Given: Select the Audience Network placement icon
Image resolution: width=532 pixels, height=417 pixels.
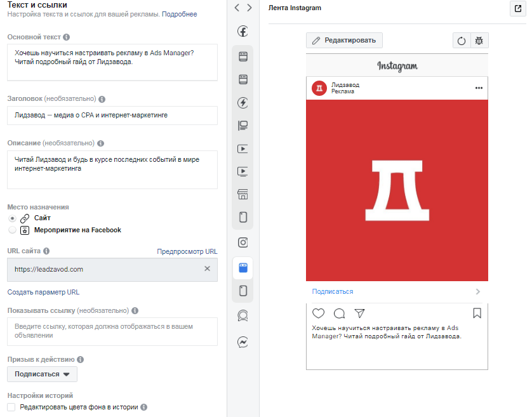Looking at the screenshot, I should coord(243,315).
